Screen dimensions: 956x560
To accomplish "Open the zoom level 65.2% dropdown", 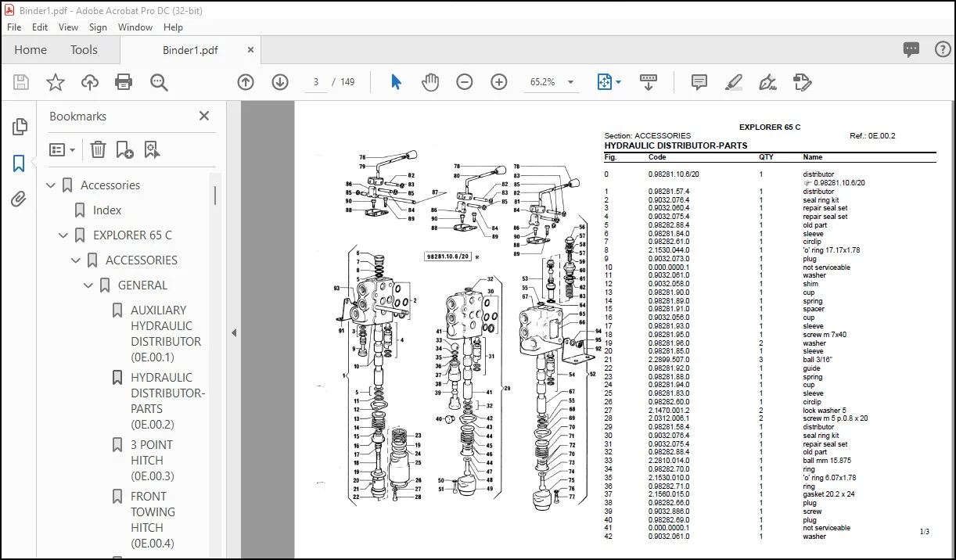I will (571, 82).
